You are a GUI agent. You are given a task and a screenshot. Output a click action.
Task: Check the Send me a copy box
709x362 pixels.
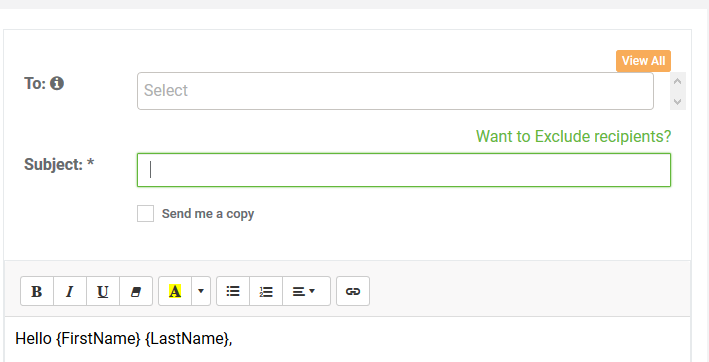coord(146,214)
